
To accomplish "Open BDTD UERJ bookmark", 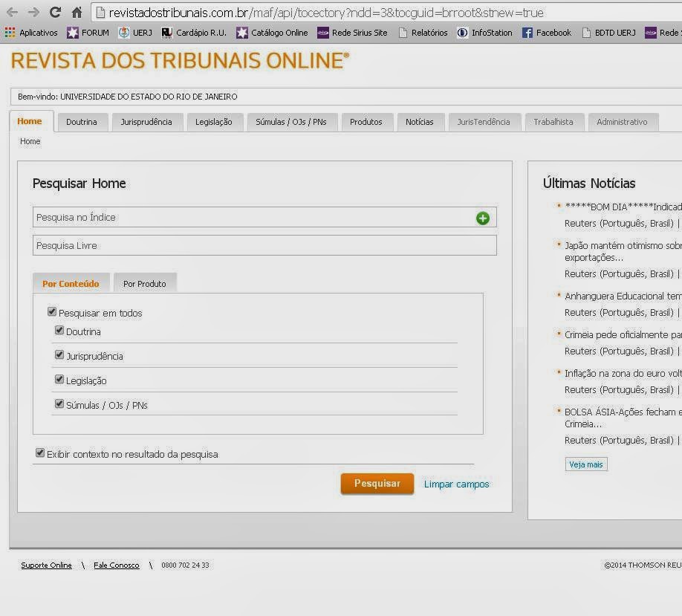I will click(x=608, y=33).
